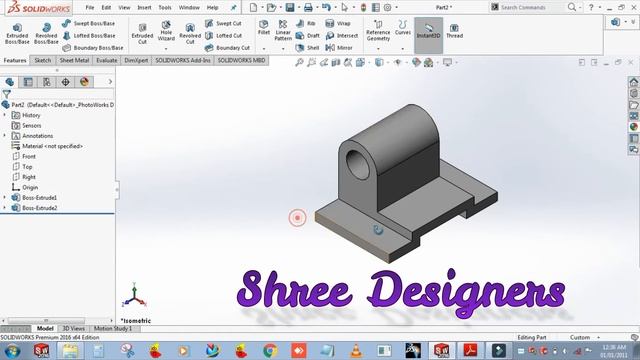Switch to the DimXpert tab
The width and height of the screenshot is (640, 360).
(136, 60)
